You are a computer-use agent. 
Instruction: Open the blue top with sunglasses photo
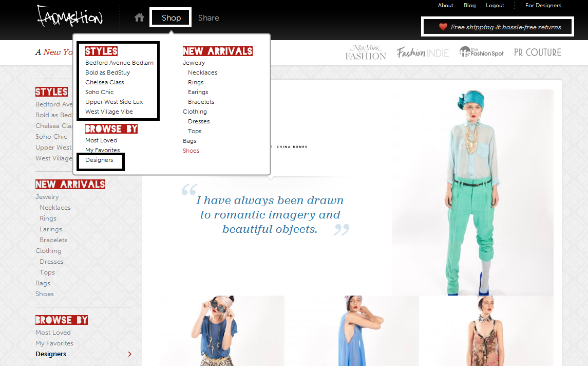pyautogui.click(x=218, y=331)
